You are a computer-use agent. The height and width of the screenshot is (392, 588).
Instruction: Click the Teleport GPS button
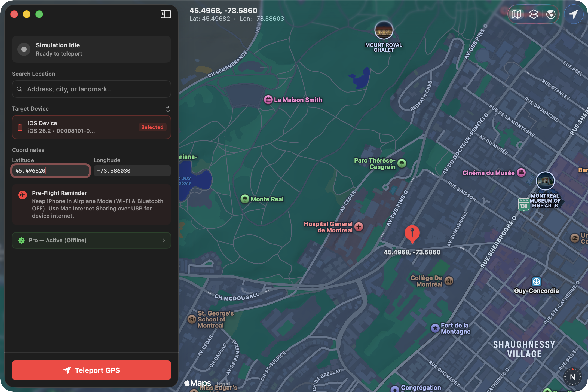point(91,370)
